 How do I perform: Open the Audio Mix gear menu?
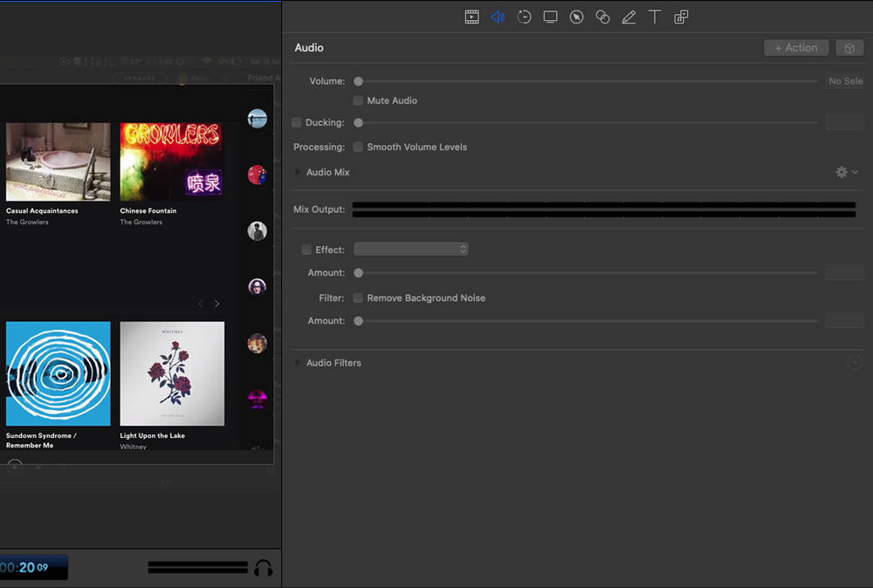846,173
